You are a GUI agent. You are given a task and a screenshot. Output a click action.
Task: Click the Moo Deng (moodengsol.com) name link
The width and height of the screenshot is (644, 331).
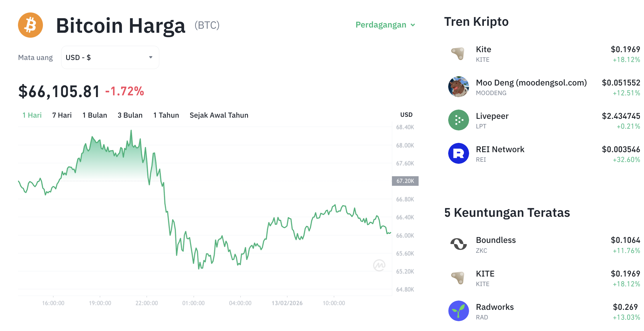[x=531, y=83]
